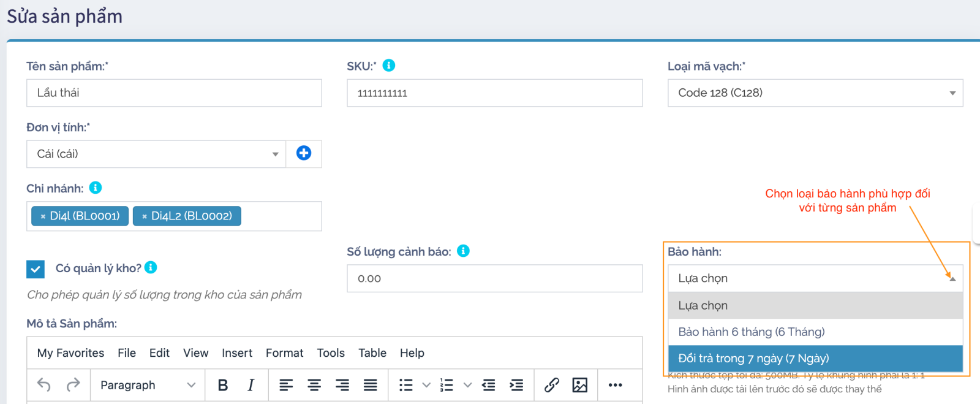Remove the Di4L2 (BL0002) branch tag

145,216
